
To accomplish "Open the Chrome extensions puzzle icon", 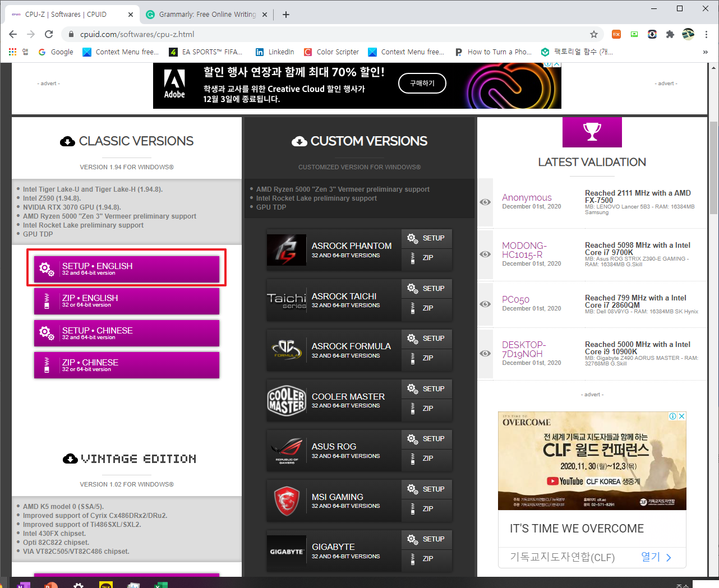I will tap(670, 34).
